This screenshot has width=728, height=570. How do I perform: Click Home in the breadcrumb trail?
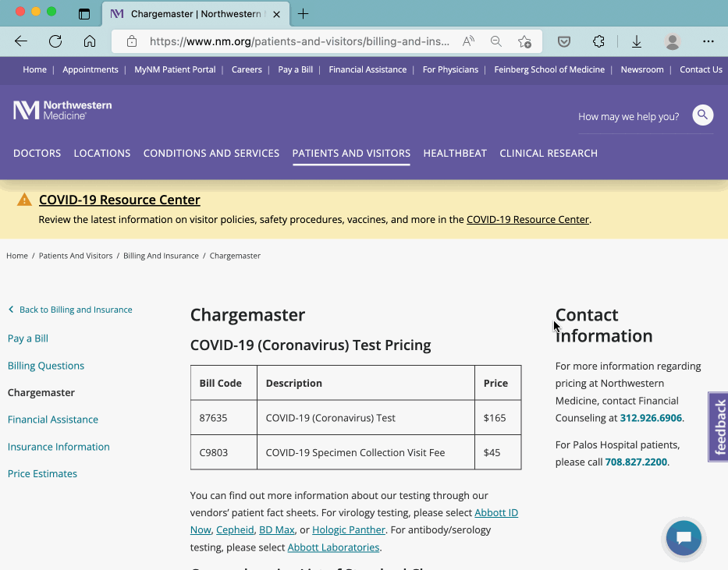point(17,256)
